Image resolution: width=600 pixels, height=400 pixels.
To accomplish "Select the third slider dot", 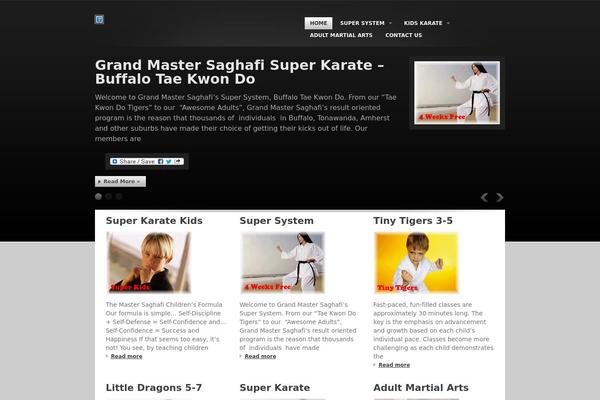I will click(119, 196).
